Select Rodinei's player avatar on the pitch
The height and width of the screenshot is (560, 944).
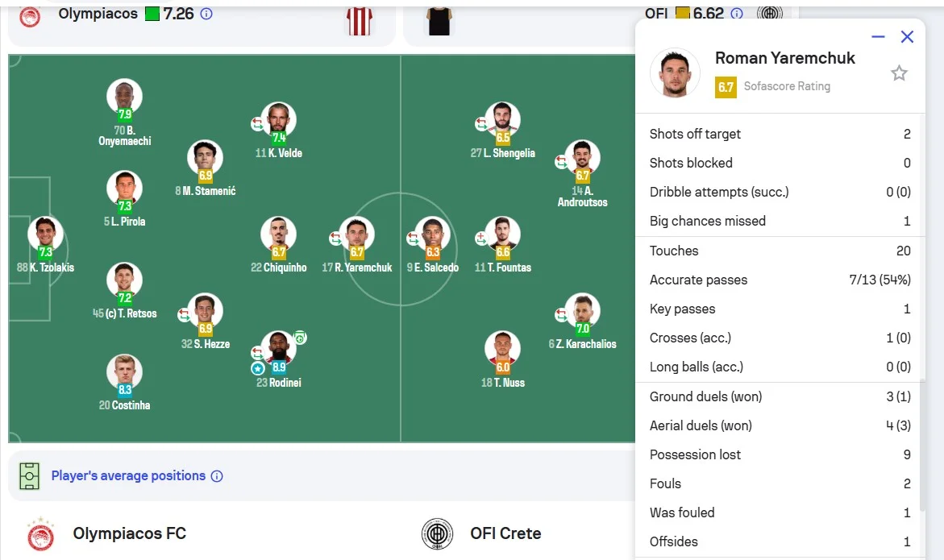[278, 349]
